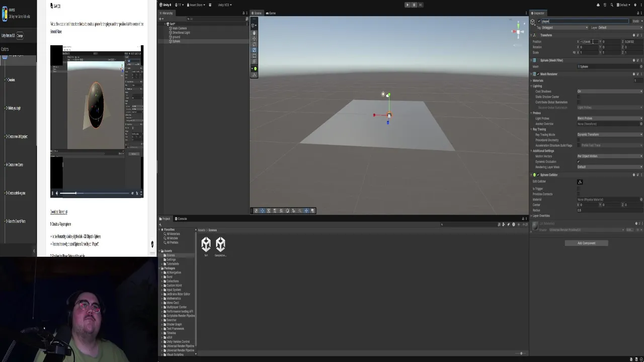Click the scene orientation gizmo

518,31
